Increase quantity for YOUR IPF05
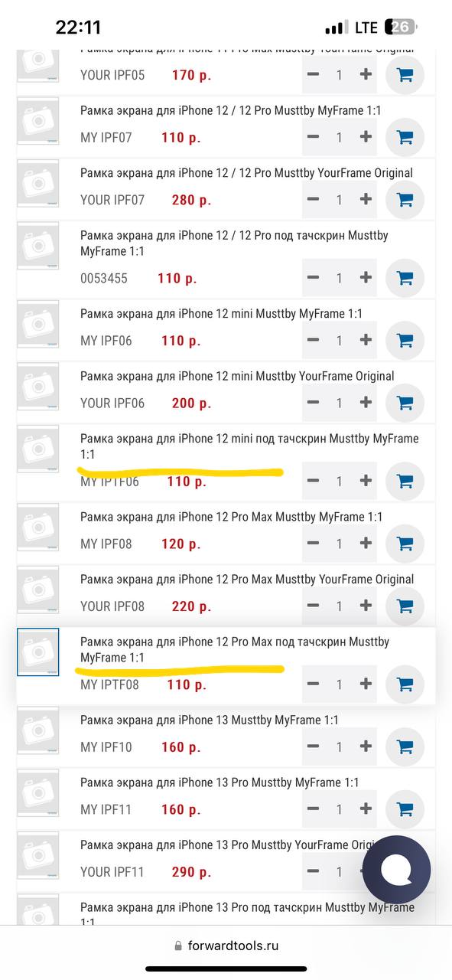452x980 pixels. (x=366, y=75)
